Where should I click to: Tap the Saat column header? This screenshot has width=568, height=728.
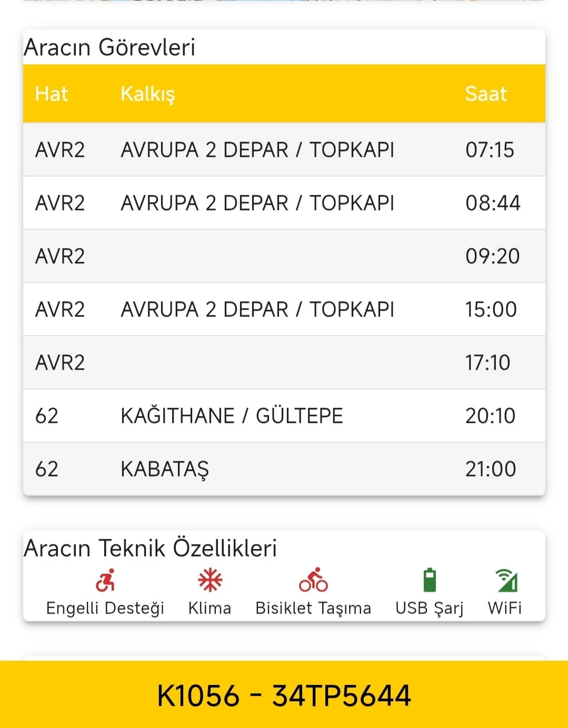(x=485, y=94)
